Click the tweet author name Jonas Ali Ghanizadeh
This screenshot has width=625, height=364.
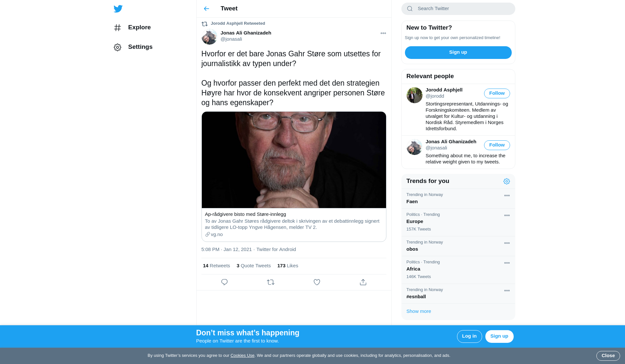pos(246,33)
